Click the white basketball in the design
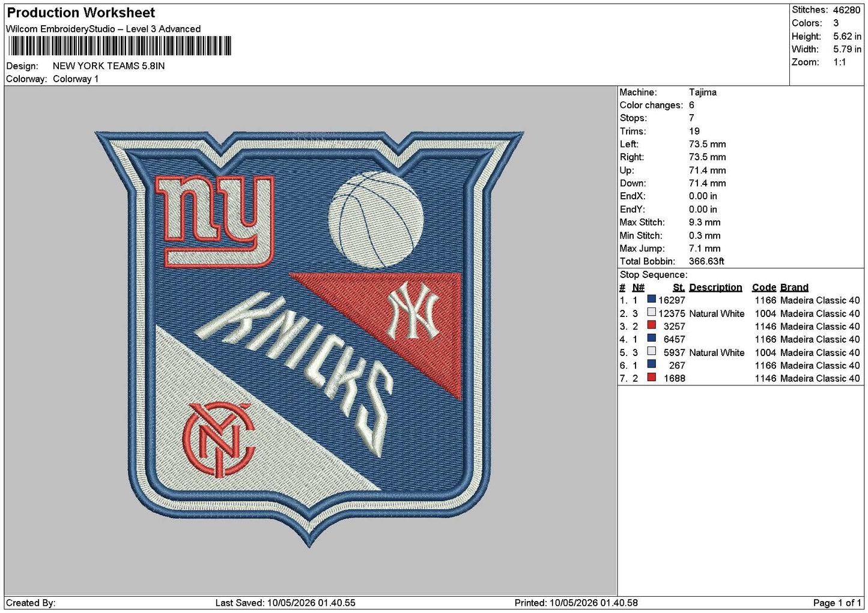This screenshot has height=613, width=868. point(377,220)
